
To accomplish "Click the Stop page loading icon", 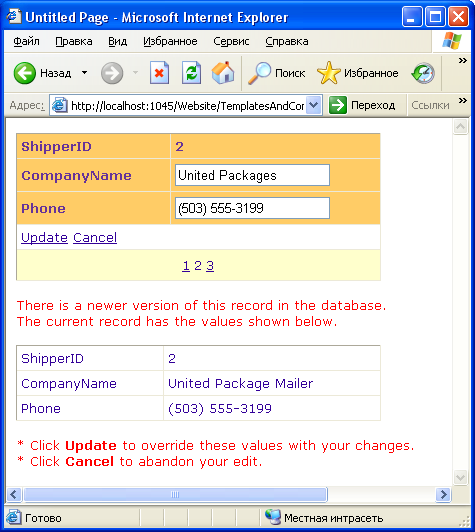I will click(159, 73).
